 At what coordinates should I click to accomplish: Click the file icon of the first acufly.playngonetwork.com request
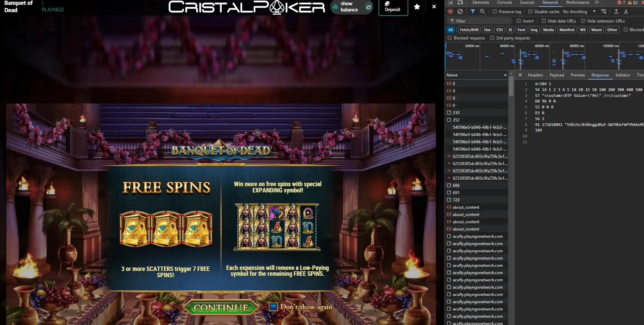click(449, 236)
